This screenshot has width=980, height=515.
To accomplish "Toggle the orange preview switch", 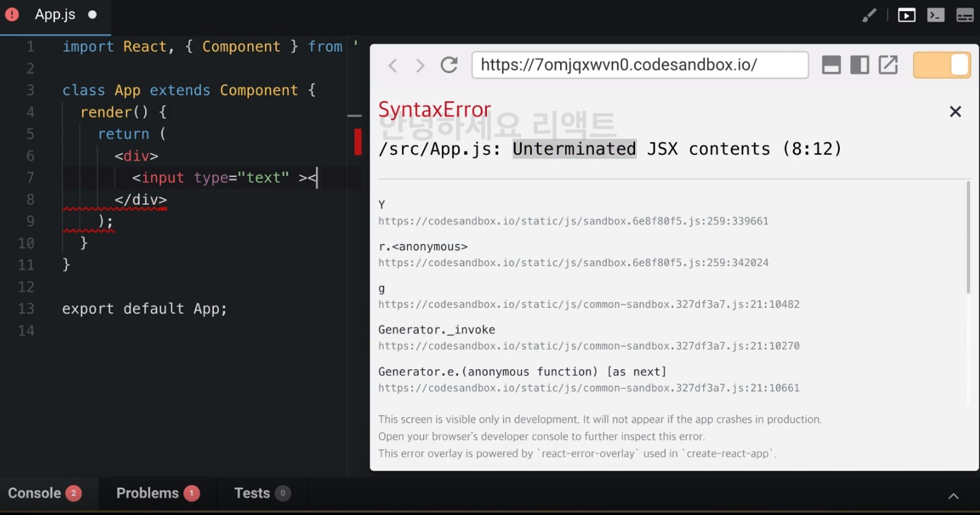I will [942, 65].
